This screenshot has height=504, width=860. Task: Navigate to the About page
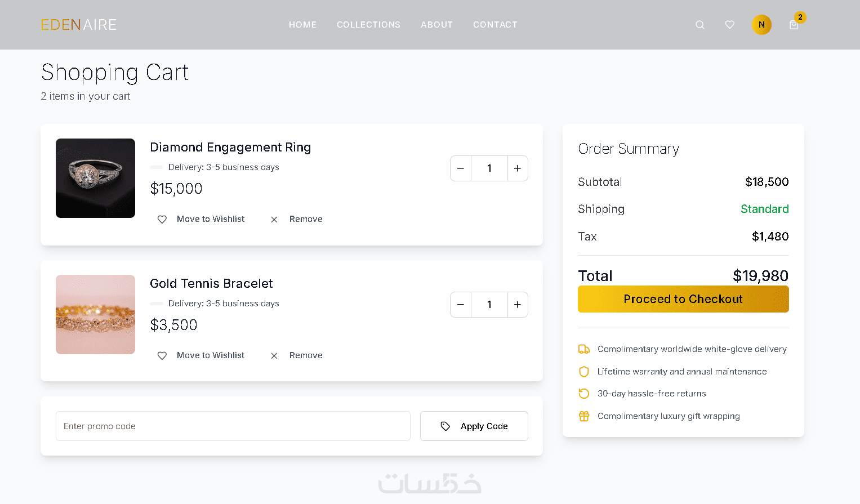[x=436, y=25]
